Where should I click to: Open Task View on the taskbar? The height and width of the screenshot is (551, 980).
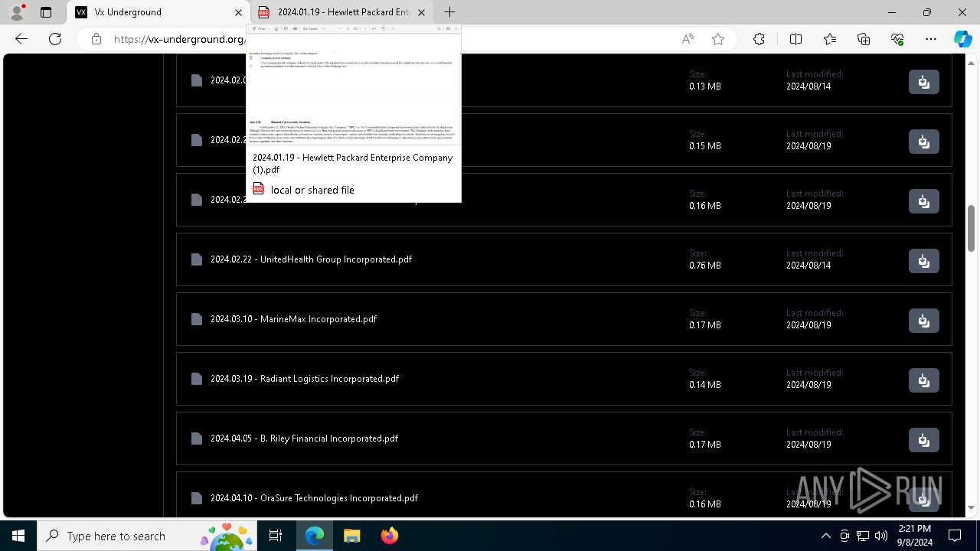[276, 536]
